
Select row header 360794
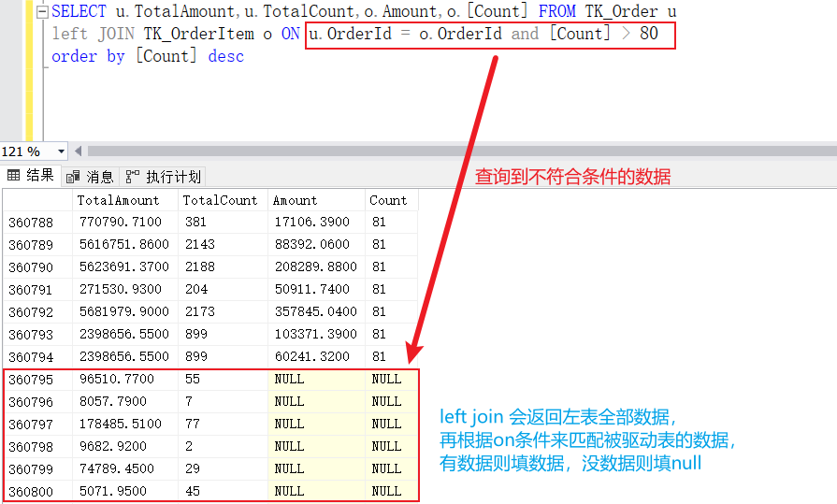click(37, 356)
